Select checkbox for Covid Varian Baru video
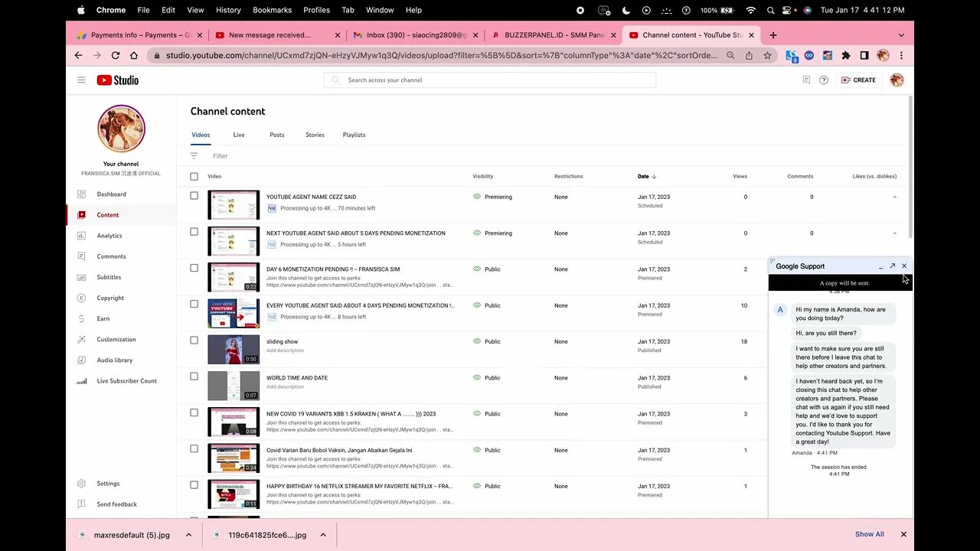 click(194, 448)
